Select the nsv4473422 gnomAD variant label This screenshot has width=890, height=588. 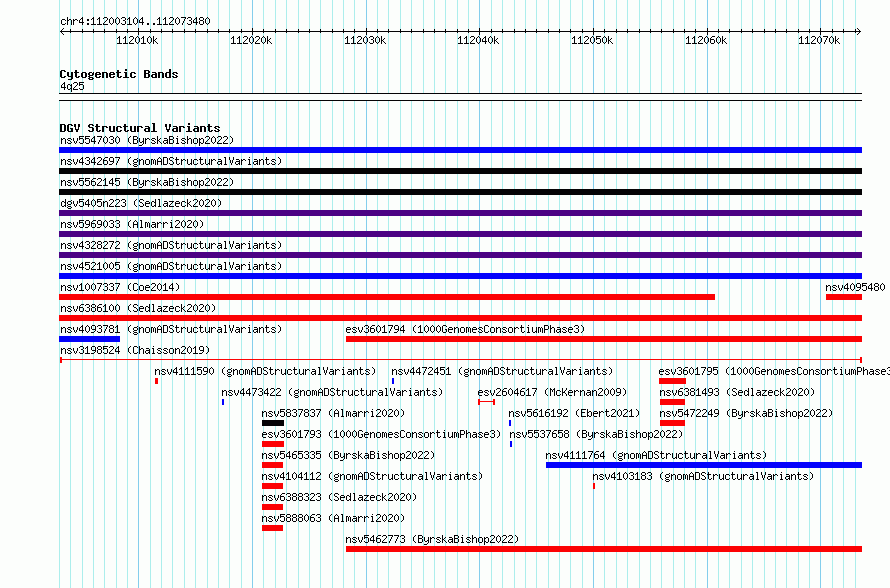[332, 392]
